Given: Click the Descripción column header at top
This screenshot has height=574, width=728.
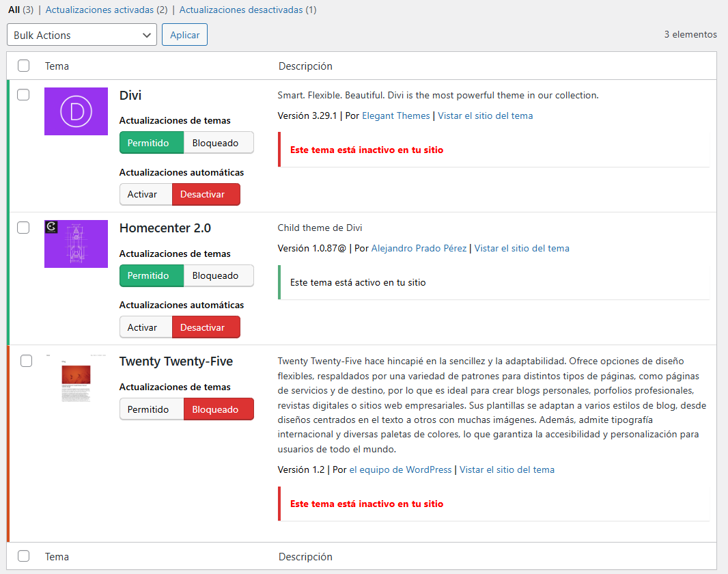Looking at the screenshot, I should click(x=305, y=66).
